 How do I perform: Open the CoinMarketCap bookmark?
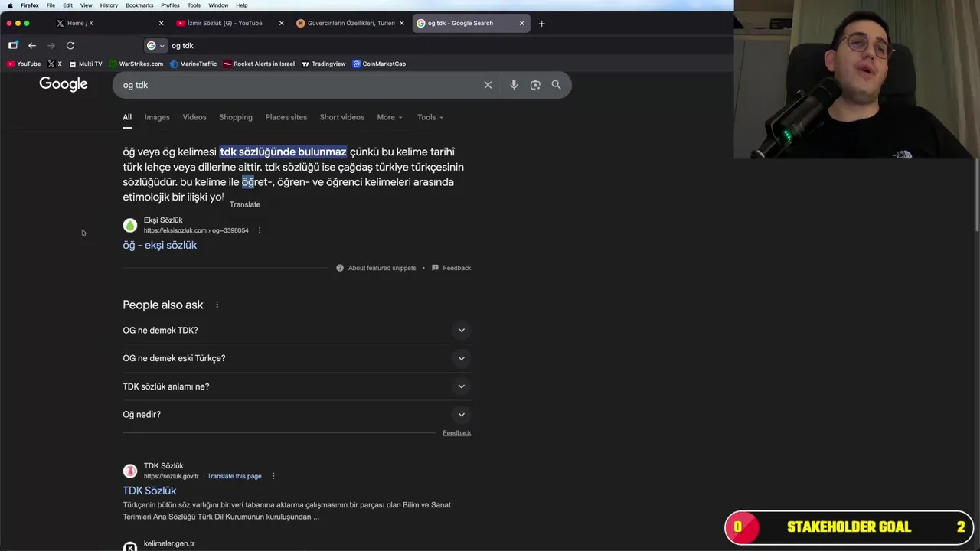click(379, 64)
